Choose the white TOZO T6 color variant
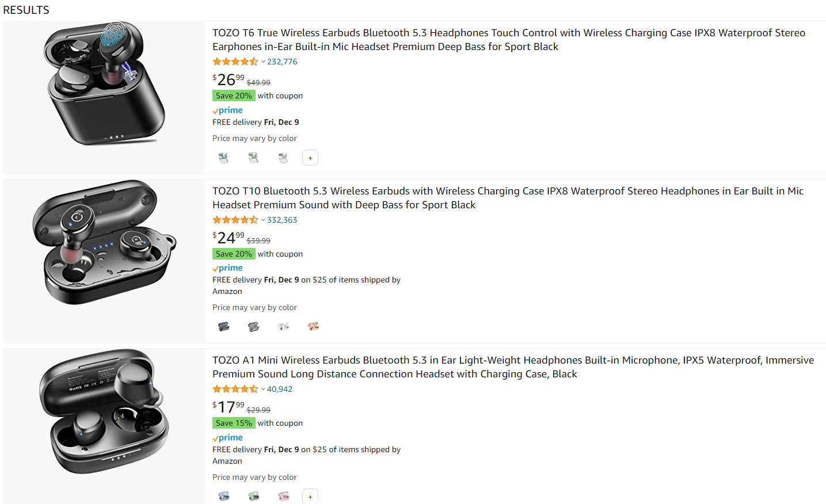Screen dimensions: 826x504 point(283,158)
